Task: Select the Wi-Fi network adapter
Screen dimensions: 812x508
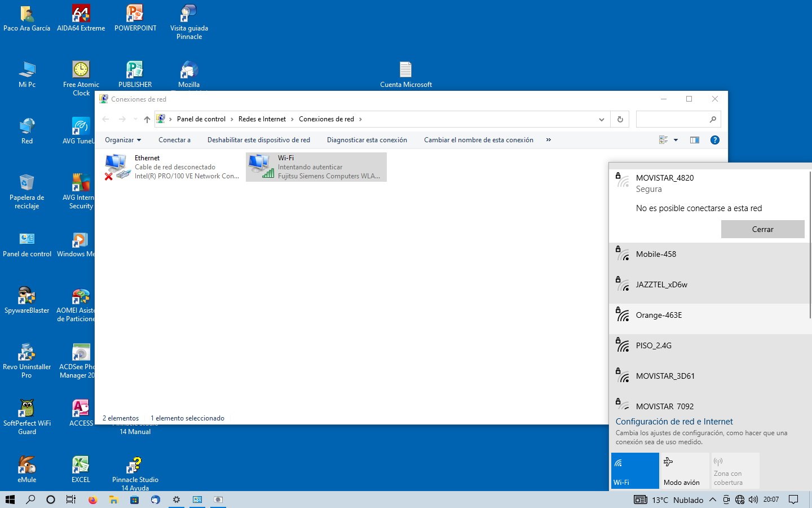Action: coord(316,167)
